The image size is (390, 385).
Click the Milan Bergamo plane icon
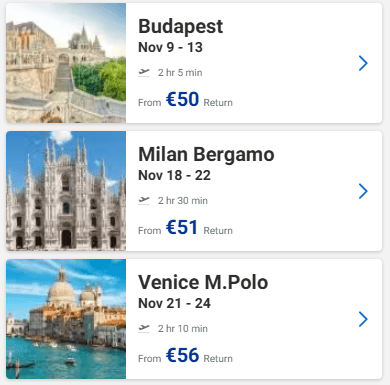click(144, 200)
